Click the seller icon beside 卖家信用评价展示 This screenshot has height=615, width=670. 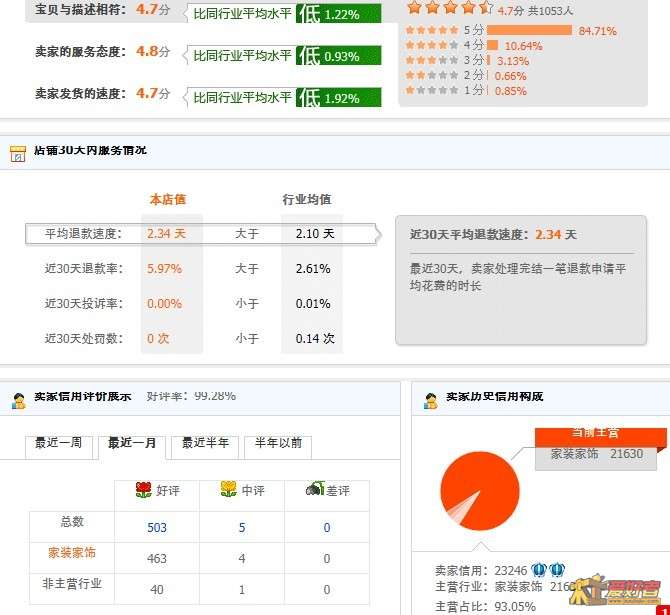point(18,400)
